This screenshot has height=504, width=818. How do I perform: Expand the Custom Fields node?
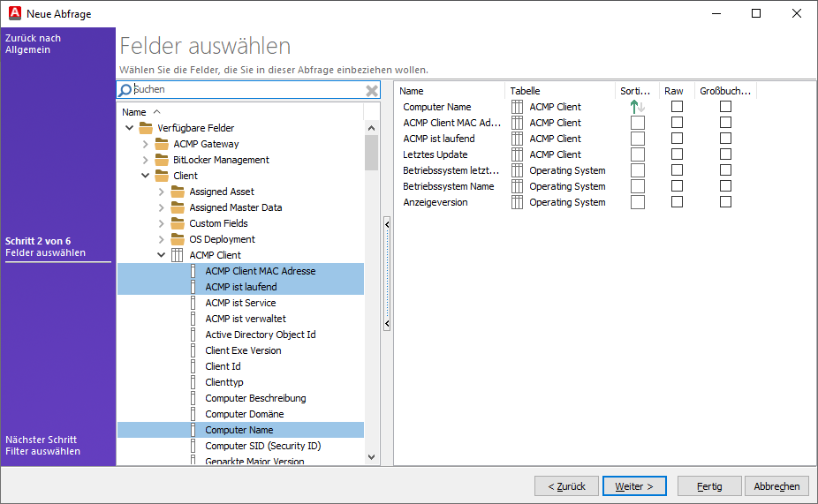point(161,223)
